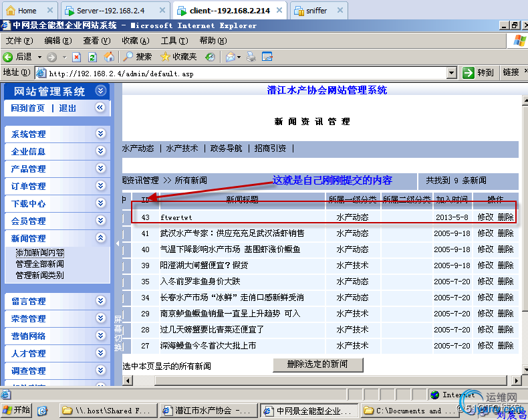Click the 招商引资 category filter link
528x420 pixels.
[x=271, y=148]
